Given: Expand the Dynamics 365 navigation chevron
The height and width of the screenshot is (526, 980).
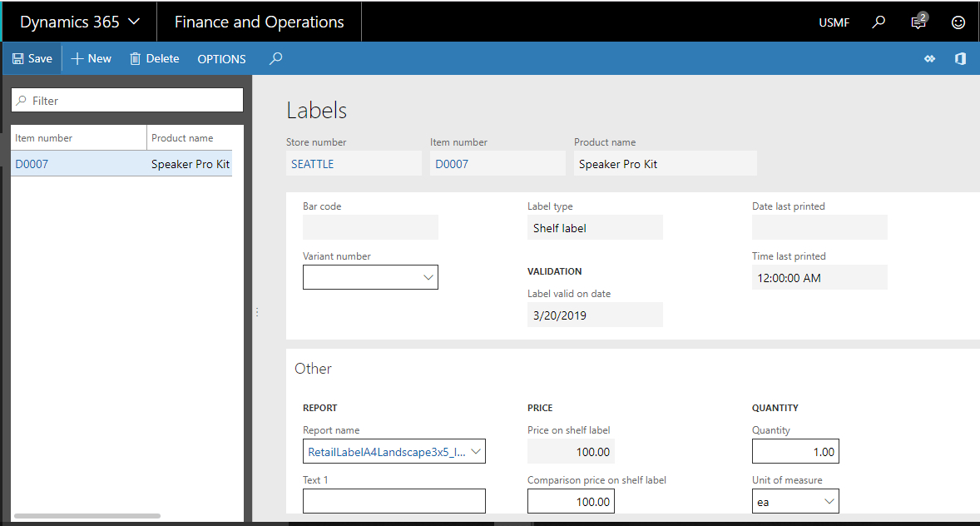Looking at the screenshot, I should coord(134,22).
